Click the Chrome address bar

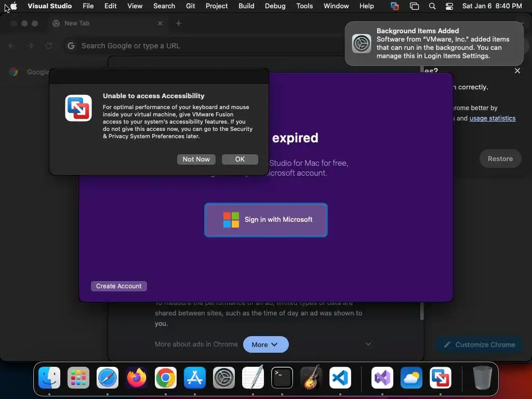click(204, 46)
